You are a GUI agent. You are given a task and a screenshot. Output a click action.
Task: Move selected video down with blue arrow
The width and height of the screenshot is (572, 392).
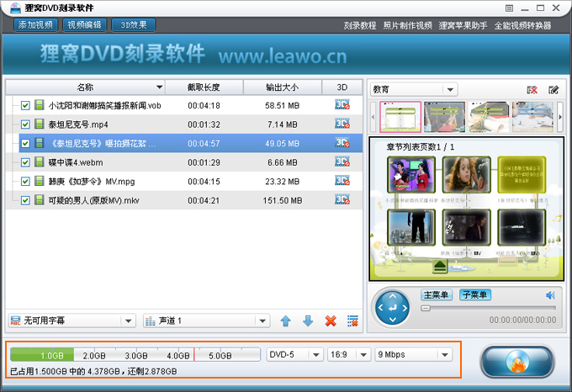308,320
